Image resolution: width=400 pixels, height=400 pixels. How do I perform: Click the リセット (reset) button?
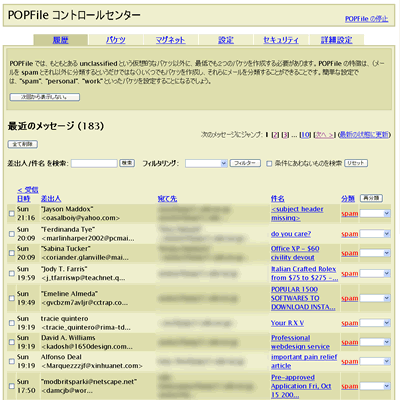click(x=356, y=163)
